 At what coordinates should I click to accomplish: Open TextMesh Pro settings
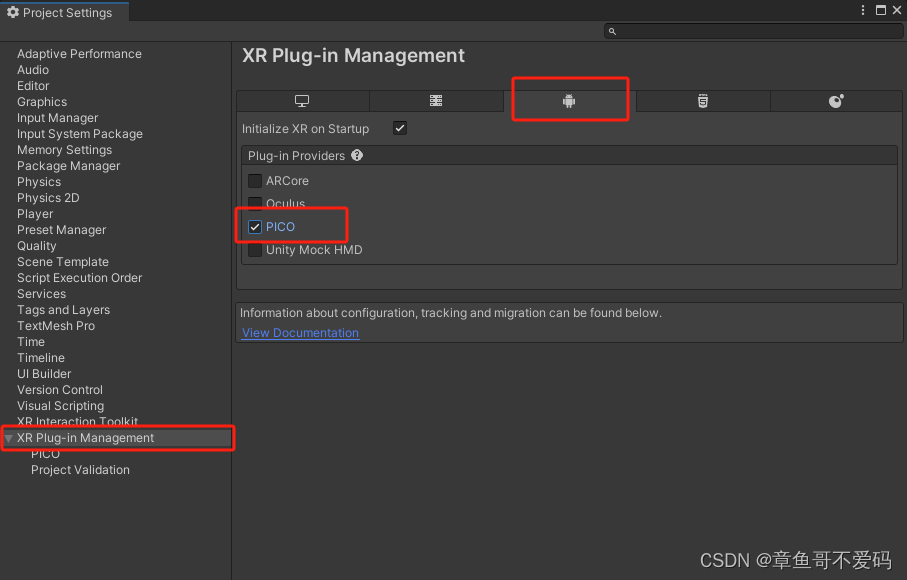[56, 326]
